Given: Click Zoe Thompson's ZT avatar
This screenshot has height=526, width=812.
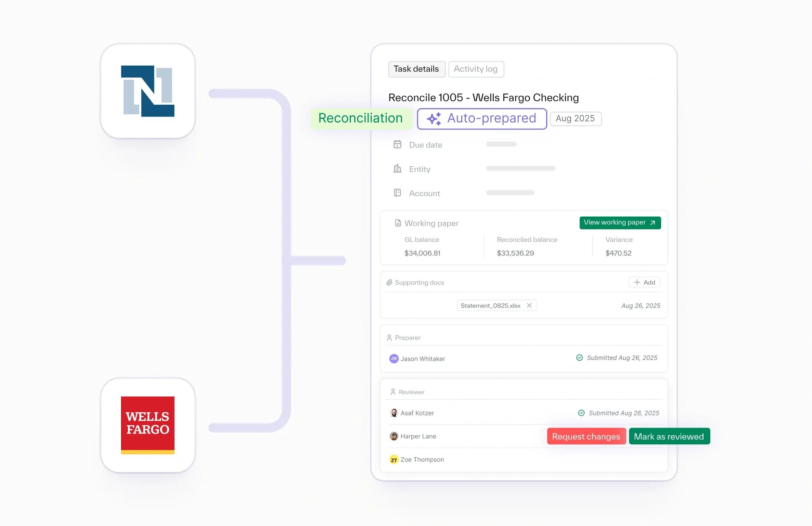Looking at the screenshot, I should point(394,459).
